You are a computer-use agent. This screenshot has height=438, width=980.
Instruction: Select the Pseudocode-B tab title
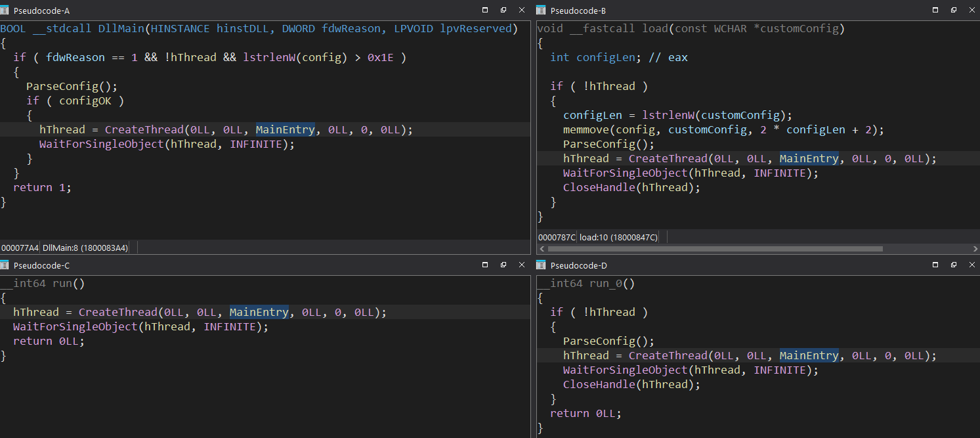(x=578, y=11)
